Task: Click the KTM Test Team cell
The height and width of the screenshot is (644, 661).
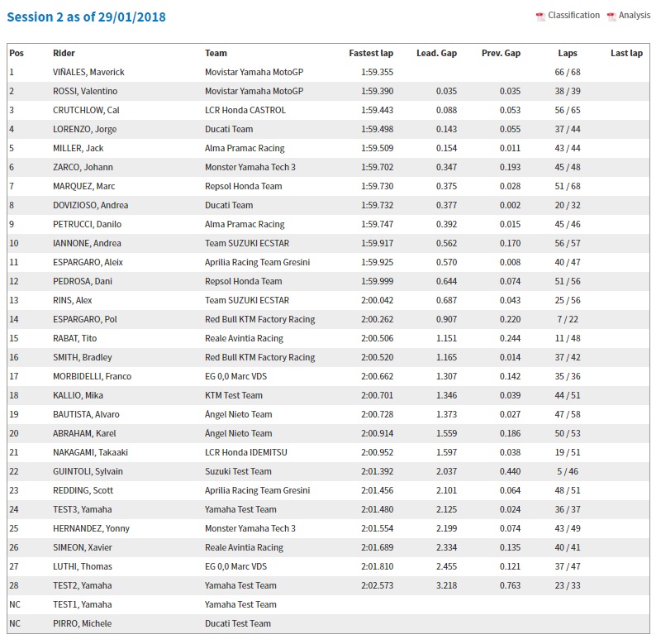Action: click(234, 395)
